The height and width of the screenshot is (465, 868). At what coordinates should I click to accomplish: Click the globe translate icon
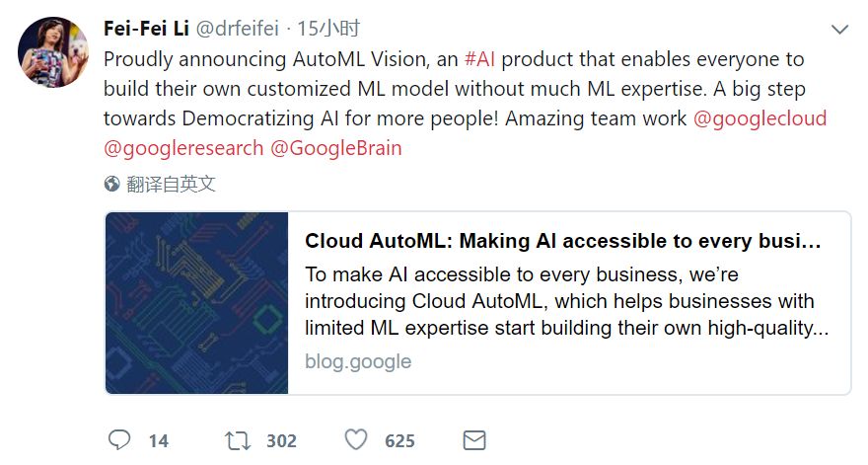[112, 185]
